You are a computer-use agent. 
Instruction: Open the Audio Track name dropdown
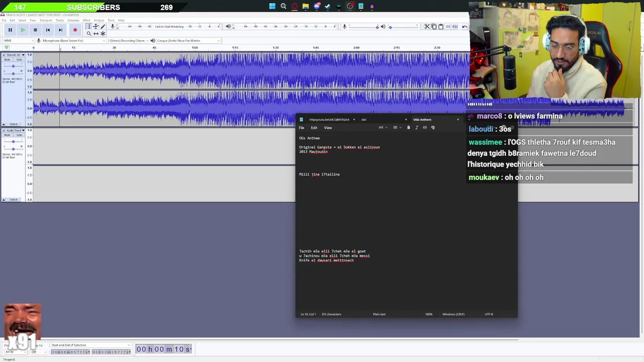point(16,130)
